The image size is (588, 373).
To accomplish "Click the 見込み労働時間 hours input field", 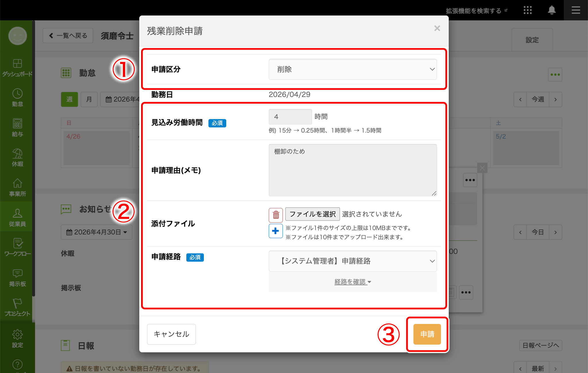I will (290, 117).
